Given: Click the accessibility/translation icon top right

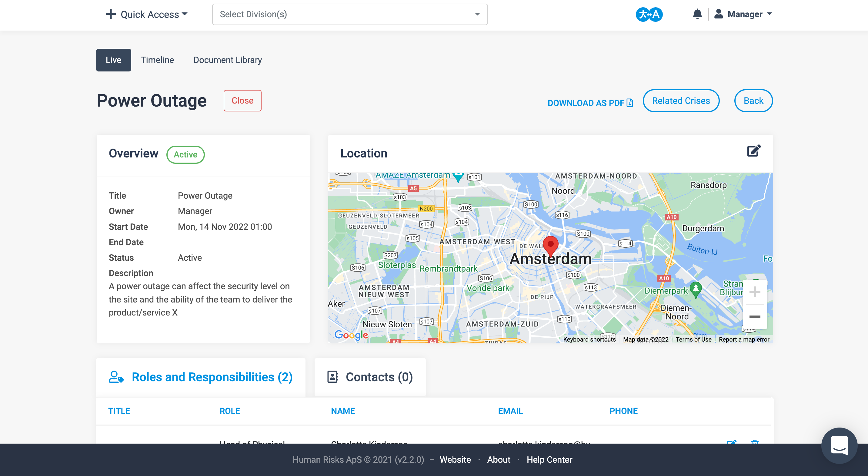Looking at the screenshot, I should [650, 14].
